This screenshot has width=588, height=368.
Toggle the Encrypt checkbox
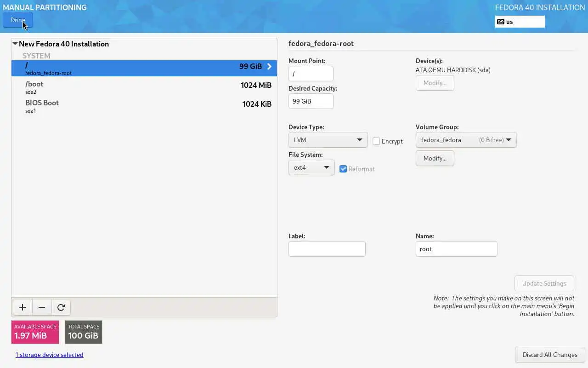point(376,141)
